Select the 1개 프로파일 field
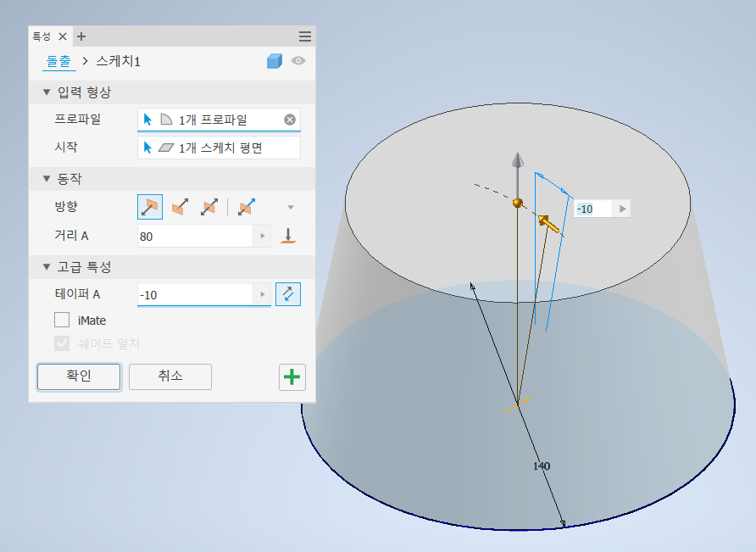The width and height of the screenshot is (756, 552). (219, 120)
